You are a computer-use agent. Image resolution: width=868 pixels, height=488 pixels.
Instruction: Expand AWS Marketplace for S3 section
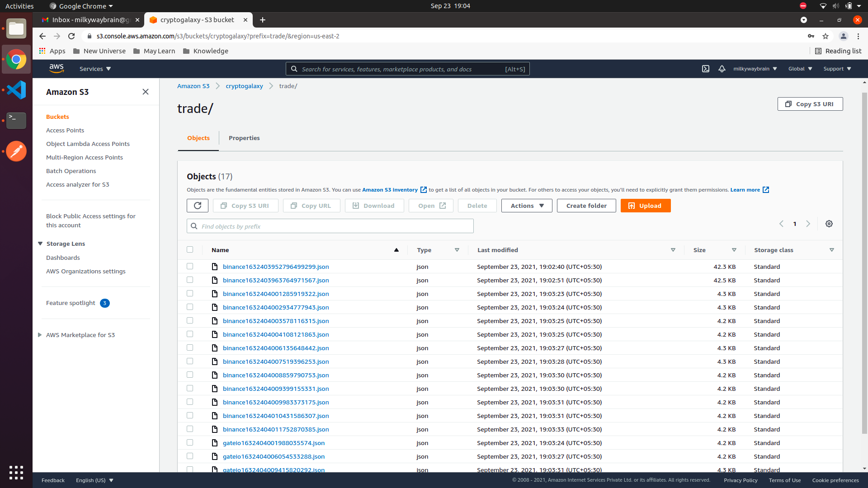pos(40,335)
